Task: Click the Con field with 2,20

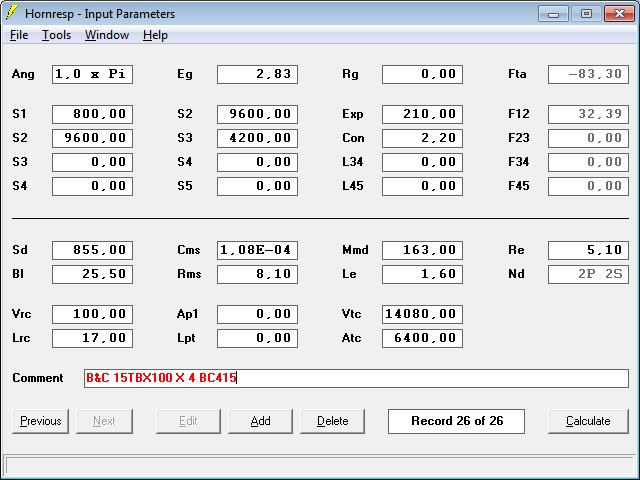Action: [x=422, y=138]
